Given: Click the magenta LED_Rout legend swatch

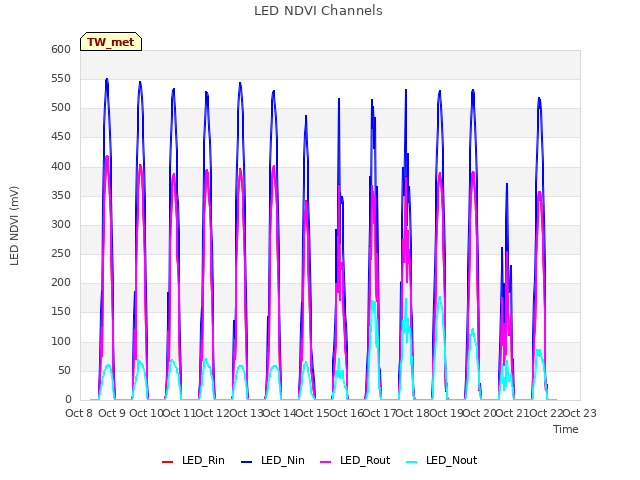Looking at the screenshot, I should click(325, 462).
